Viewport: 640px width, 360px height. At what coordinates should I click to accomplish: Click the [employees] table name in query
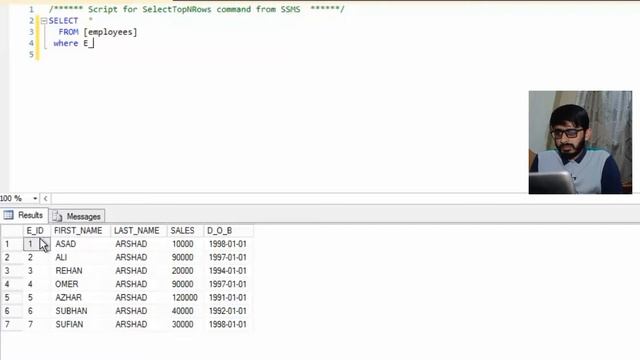tap(110, 32)
